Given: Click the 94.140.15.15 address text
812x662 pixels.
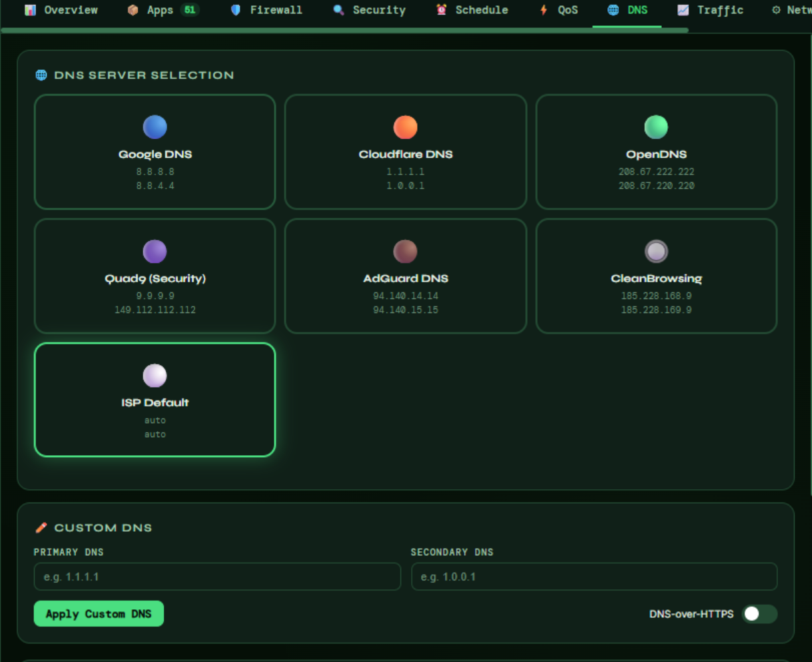Looking at the screenshot, I should point(406,310).
